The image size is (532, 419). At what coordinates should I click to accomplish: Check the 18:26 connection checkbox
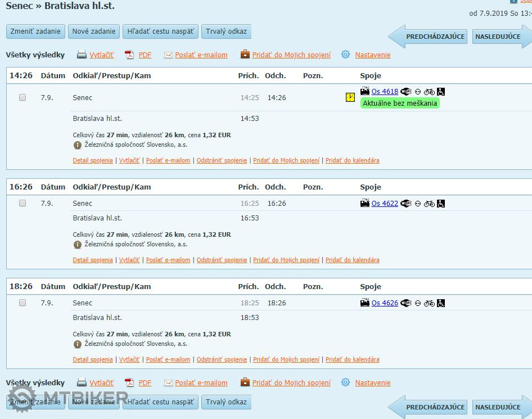pos(22,303)
